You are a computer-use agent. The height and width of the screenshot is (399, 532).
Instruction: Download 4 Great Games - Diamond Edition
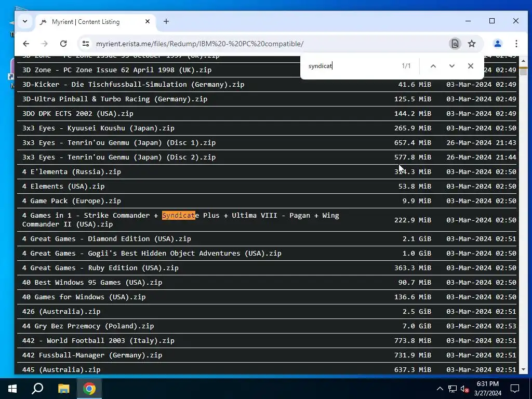(107, 239)
